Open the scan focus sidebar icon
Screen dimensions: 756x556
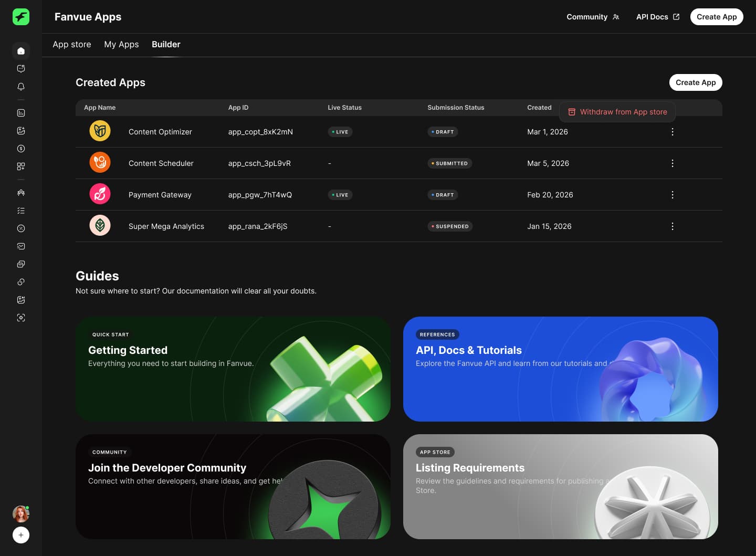21,318
